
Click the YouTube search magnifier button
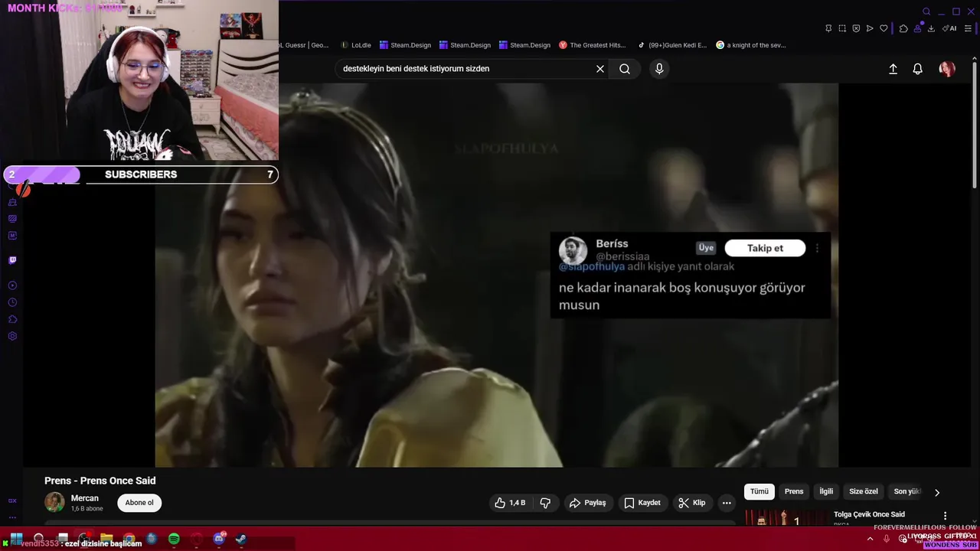click(625, 69)
